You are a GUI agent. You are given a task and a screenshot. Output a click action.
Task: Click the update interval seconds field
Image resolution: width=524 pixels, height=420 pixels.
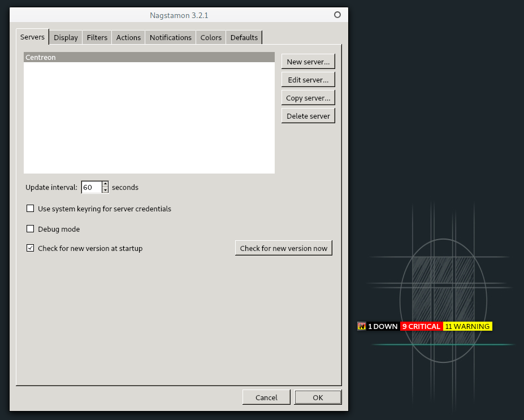coord(91,187)
